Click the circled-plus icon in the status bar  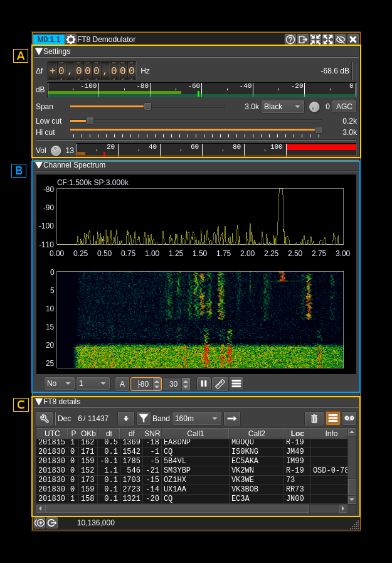40,523
